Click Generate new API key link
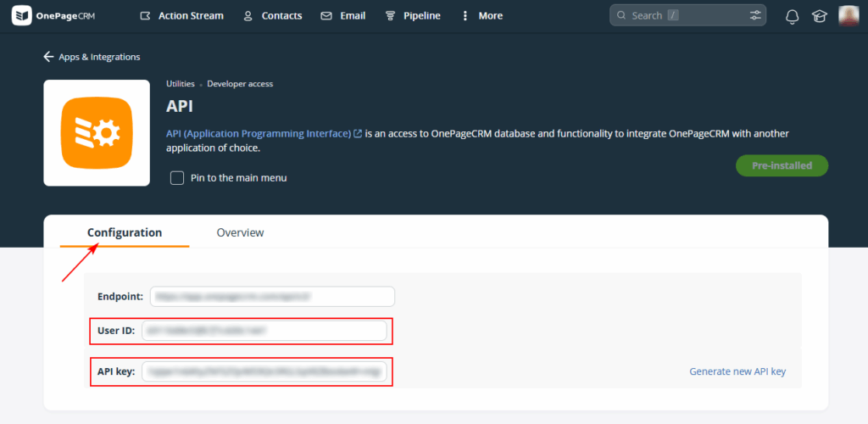The height and width of the screenshot is (424, 868). tap(737, 371)
